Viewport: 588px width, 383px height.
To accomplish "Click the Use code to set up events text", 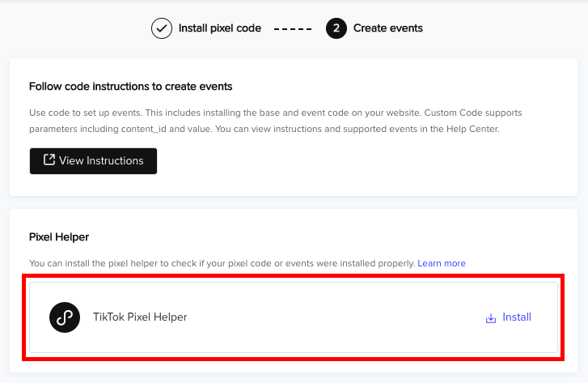I will tap(86, 113).
